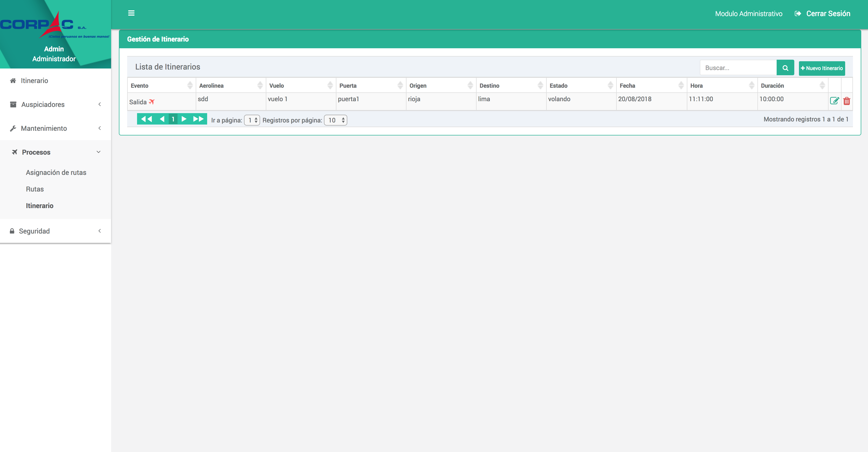Viewport: 868px width, 452px height.
Task: Click the Nuevo Itinerario button
Action: (822, 68)
